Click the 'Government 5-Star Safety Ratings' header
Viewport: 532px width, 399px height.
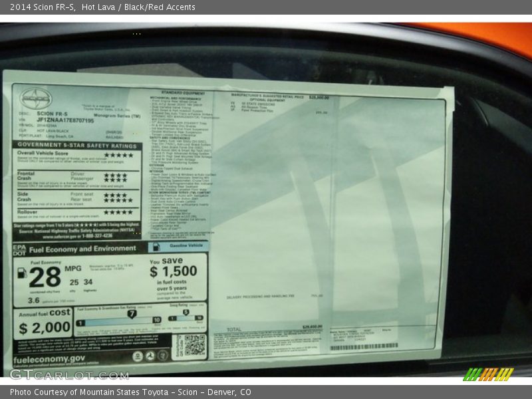click(x=77, y=145)
